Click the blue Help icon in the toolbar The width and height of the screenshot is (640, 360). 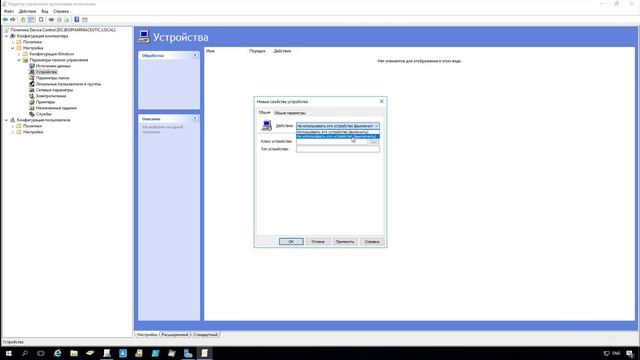(76, 20)
